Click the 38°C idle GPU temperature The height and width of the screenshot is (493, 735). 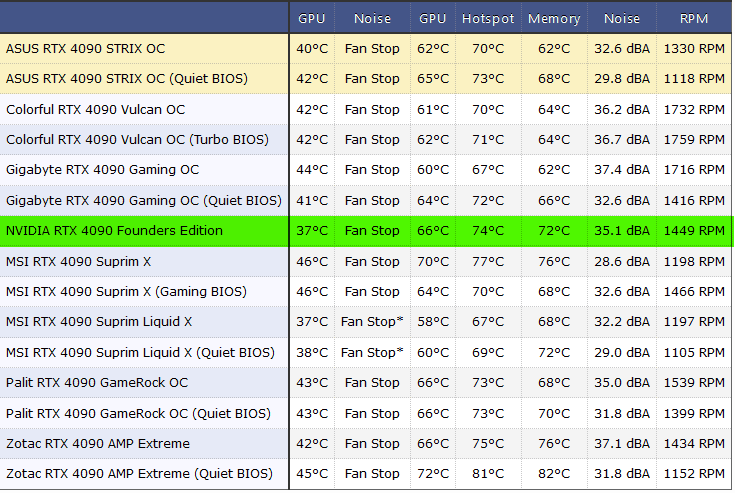point(312,352)
